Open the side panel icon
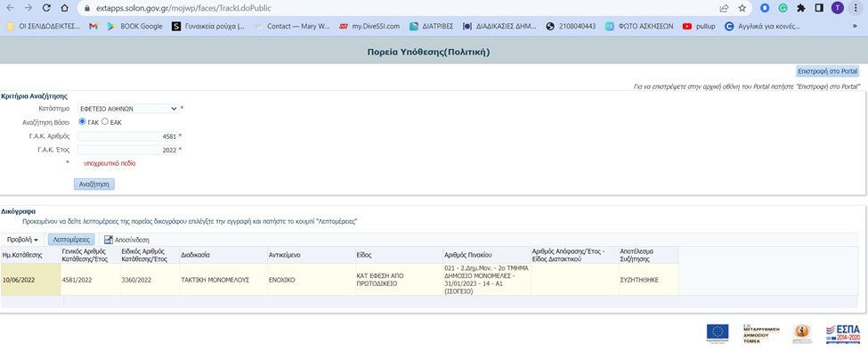Screen dimensions: 868x352 819,8
